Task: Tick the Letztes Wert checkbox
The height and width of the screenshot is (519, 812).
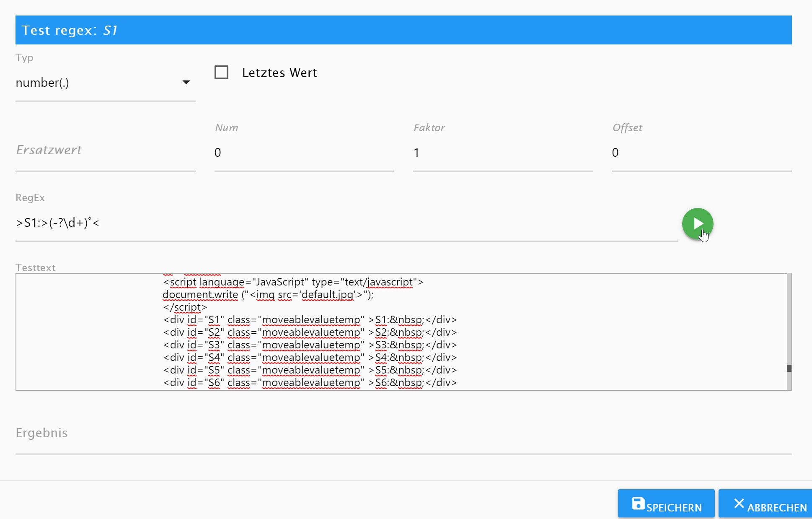Action: (221, 73)
